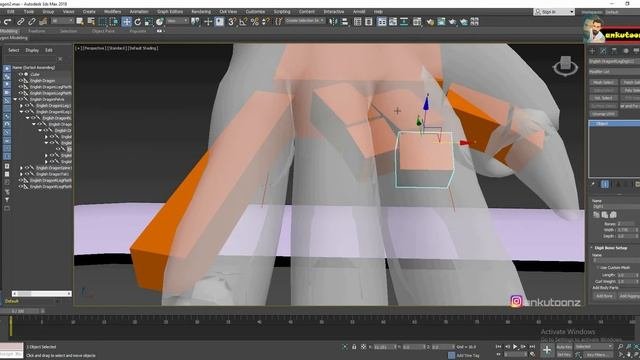Viewport: 640px width, 360px height.
Task: Collapse the English DragonPelvis tree node
Action: click(x=16, y=99)
